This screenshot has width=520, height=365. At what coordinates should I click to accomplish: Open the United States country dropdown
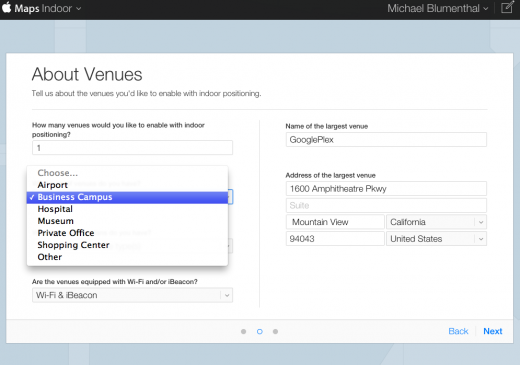pyautogui.click(x=436, y=239)
